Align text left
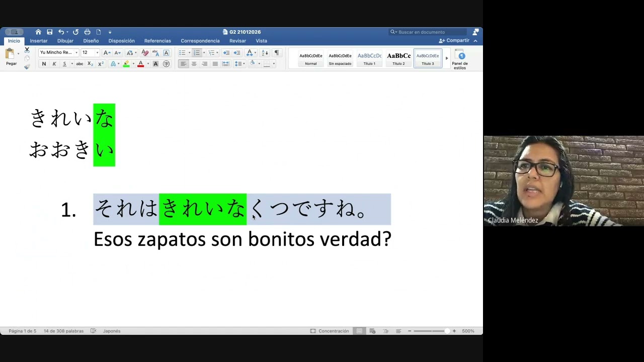 (x=183, y=64)
